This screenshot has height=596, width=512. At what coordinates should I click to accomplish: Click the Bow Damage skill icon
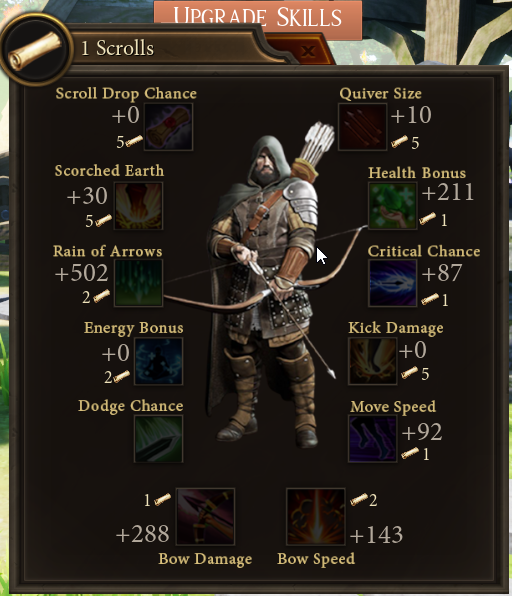tap(205, 517)
